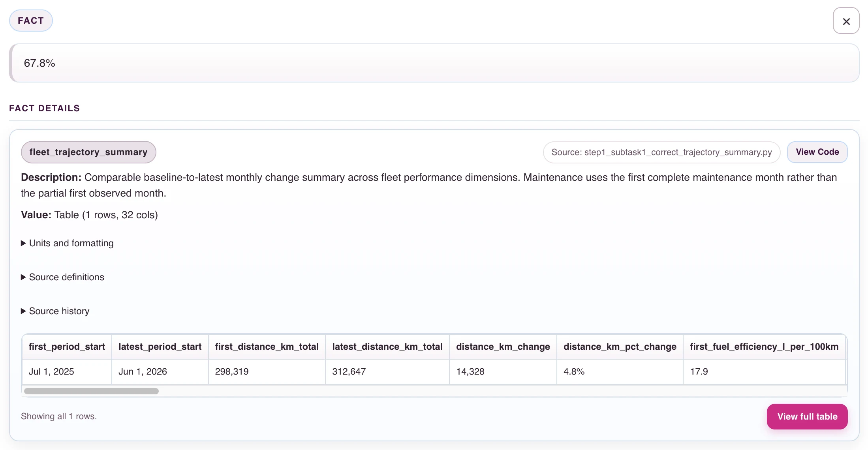Image resolution: width=868 pixels, height=450 pixels.
Task: Click the latest_distance_km_total column header
Action: [387, 347]
